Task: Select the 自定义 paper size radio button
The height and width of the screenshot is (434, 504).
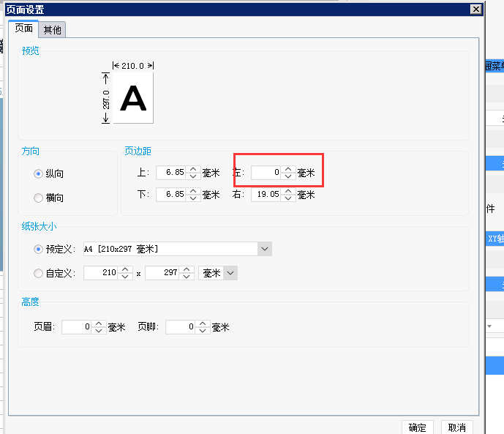Action: coord(38,273)
